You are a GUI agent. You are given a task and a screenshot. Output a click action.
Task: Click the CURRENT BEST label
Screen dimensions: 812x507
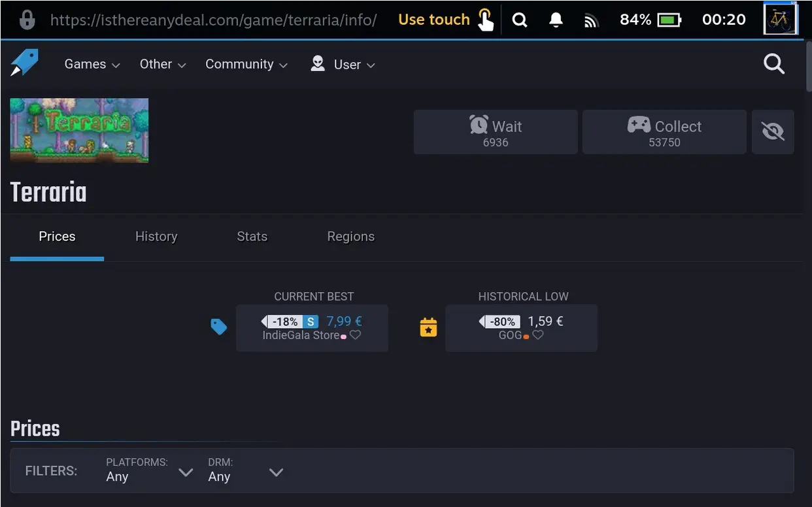point(314,297)
